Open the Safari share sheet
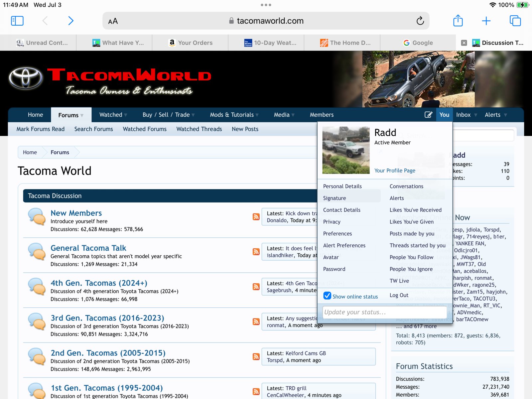Screen dimensions: 532x399 458,20
